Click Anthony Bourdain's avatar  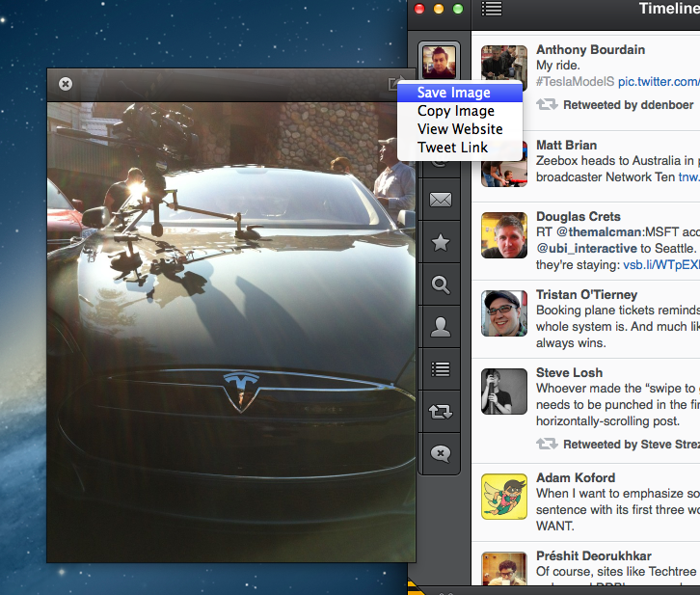pos(504,68)
